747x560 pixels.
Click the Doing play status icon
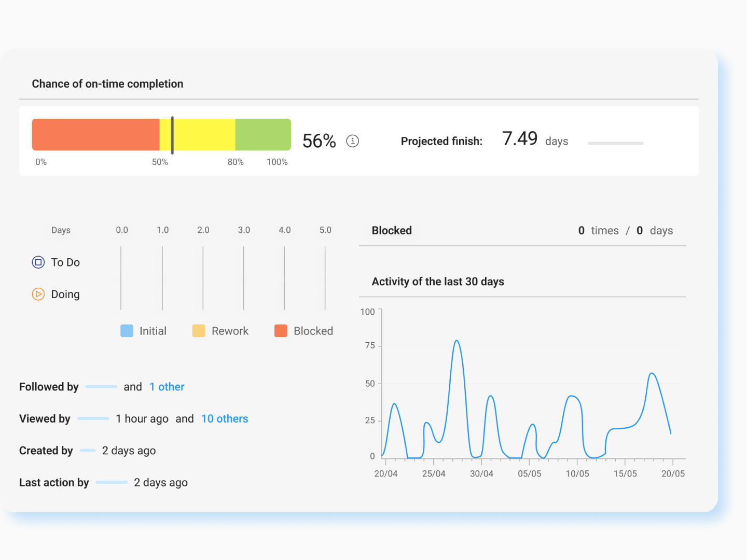click(x=38, y=295)
